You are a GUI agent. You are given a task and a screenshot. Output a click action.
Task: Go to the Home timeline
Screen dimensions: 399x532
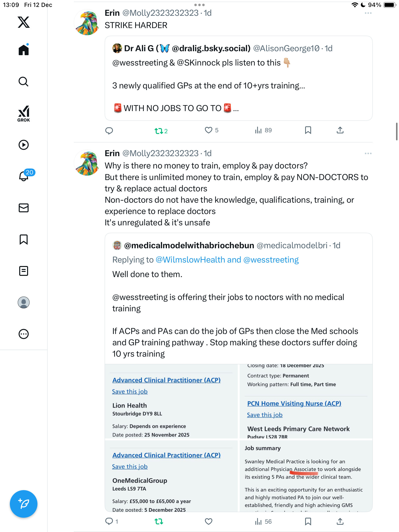click(x=24, y=50)
